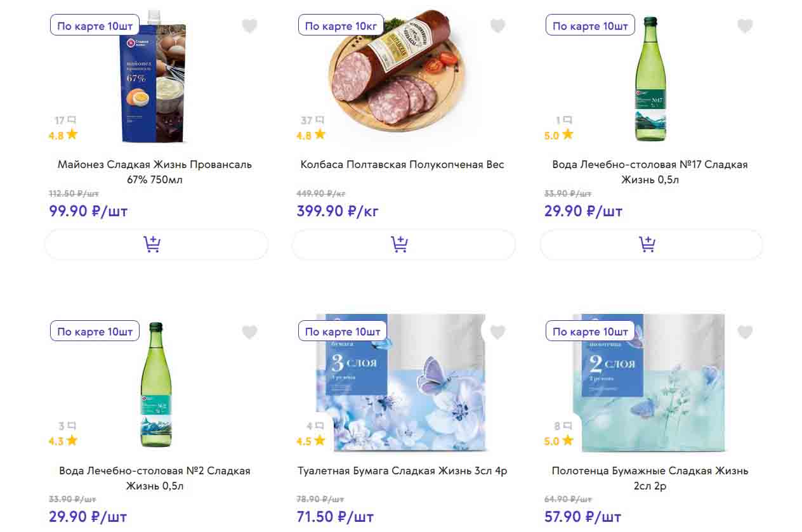Add Полотенца Бумажные to favorites
802x532 pixels.
pos(745,332)
